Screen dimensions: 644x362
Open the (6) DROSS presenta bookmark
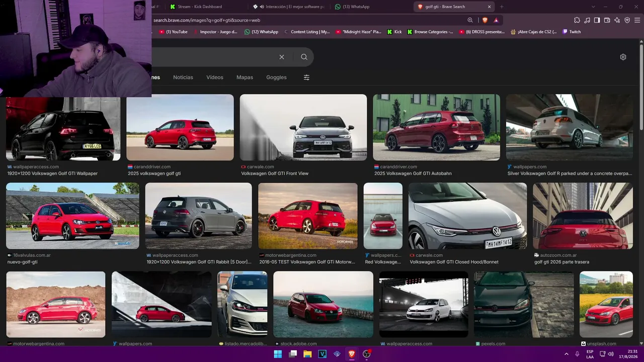481,32
